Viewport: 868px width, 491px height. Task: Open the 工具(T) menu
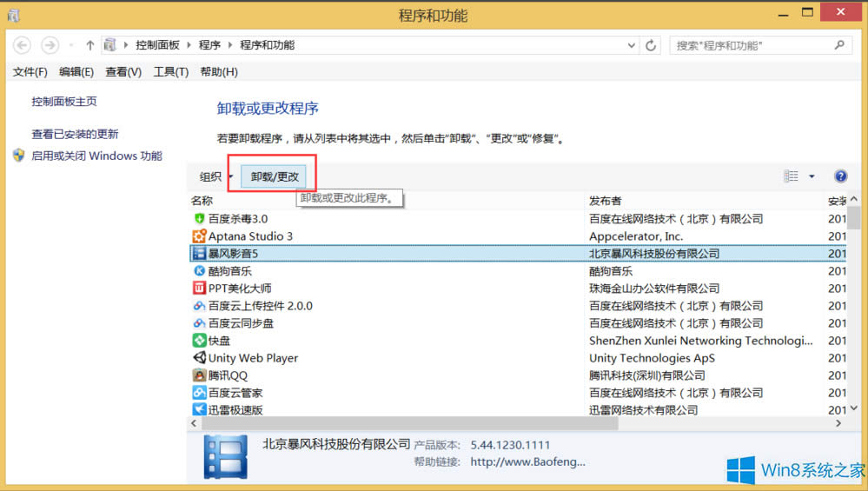171,72
